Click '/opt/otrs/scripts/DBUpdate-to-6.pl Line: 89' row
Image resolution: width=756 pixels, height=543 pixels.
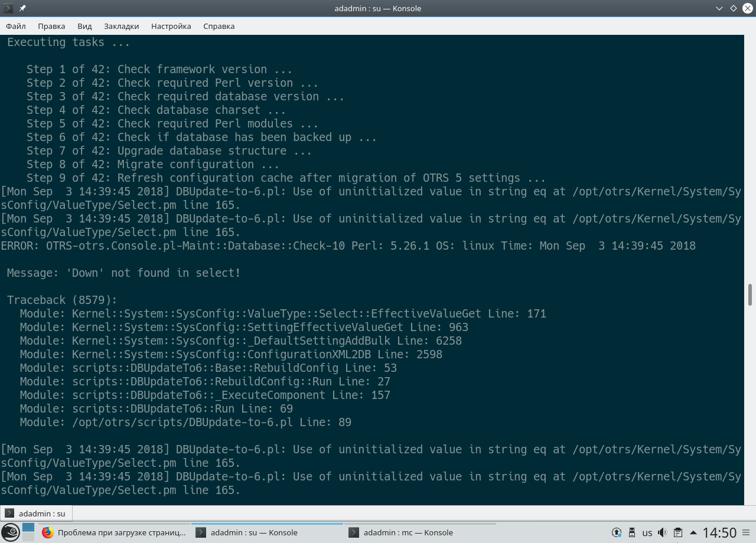(185, 422)
